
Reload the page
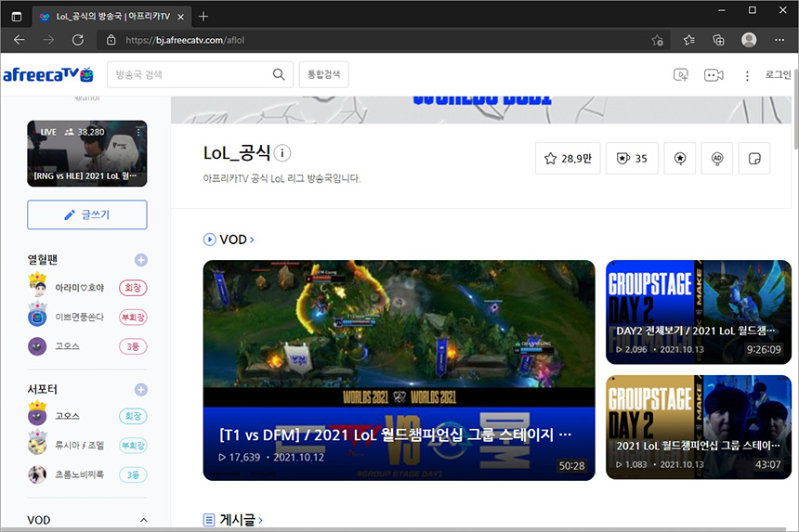point(77,40)
